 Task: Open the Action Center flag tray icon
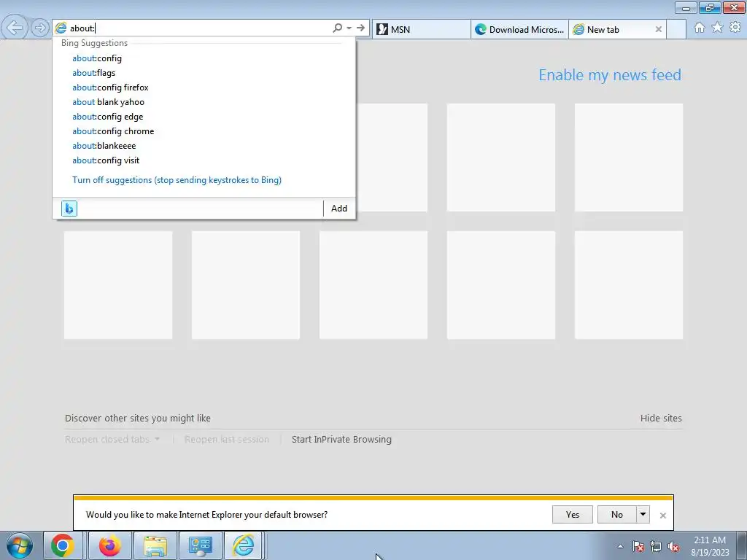click(x=638, y=546)
